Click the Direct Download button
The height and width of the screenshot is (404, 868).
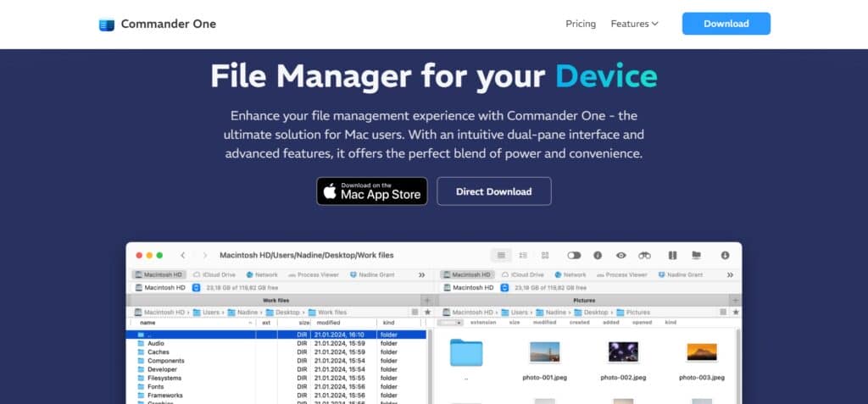(493, 191)
